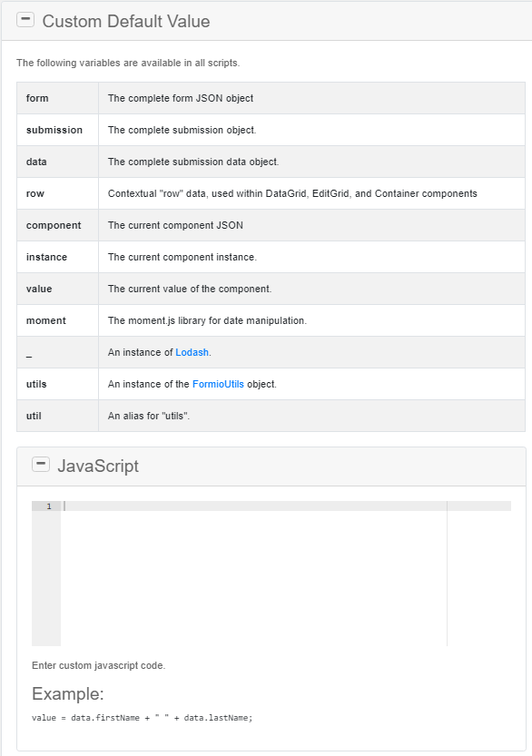Open the Lodash documentation link

click(192, 352)
